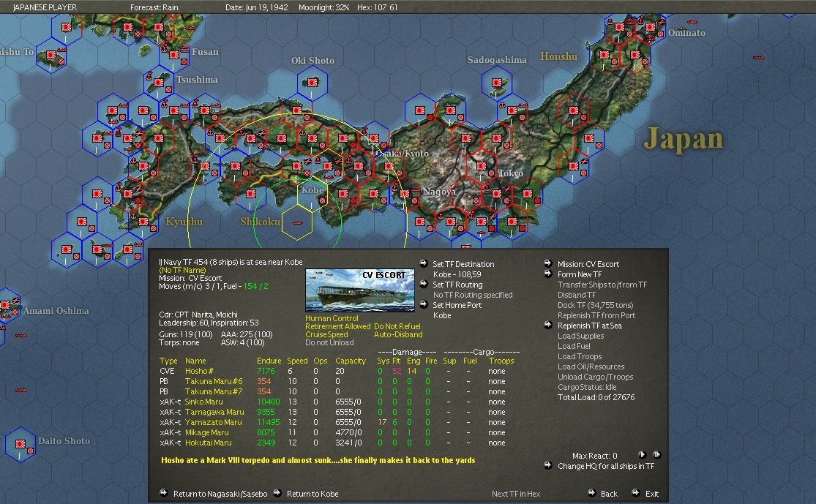Toggle the Do Not Refuel setting

pyautogui.click(x=397, y=327)
